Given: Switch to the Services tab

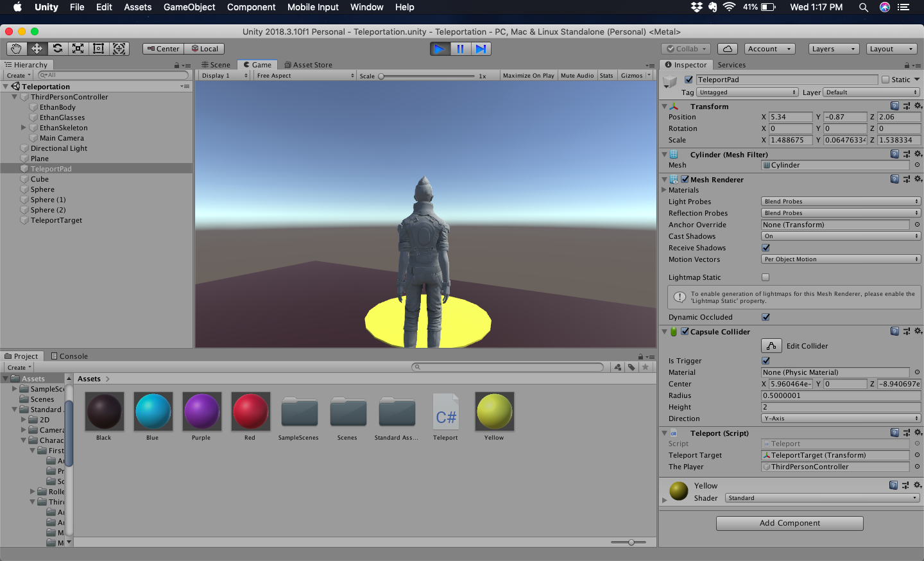Looking at the screenshot, I should pyautogui.click(x=732, y=65).
